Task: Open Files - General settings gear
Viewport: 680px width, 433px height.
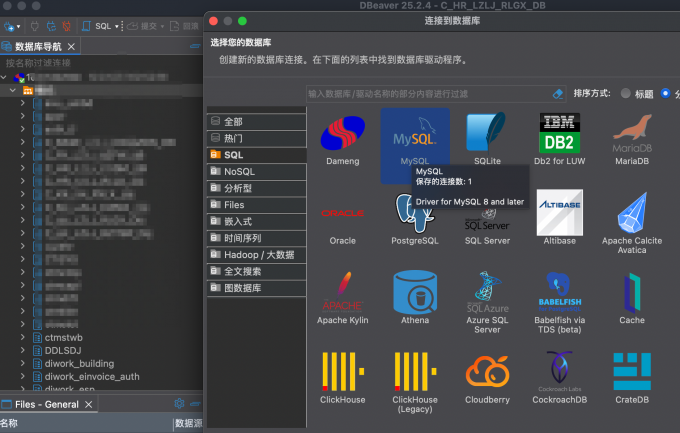Action: point(179,403)
